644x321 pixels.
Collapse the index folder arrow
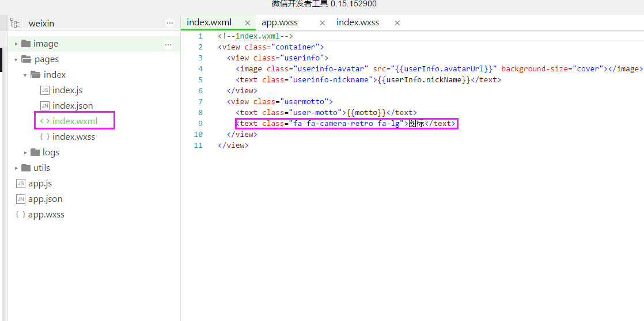coord(25,75)
